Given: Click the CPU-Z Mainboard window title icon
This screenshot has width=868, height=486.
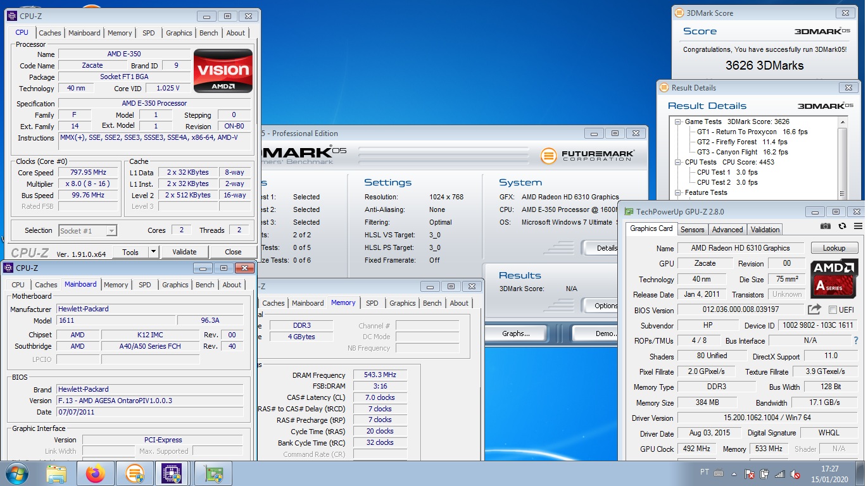Looking at the screenshot, I should click(x=8, y=268).
